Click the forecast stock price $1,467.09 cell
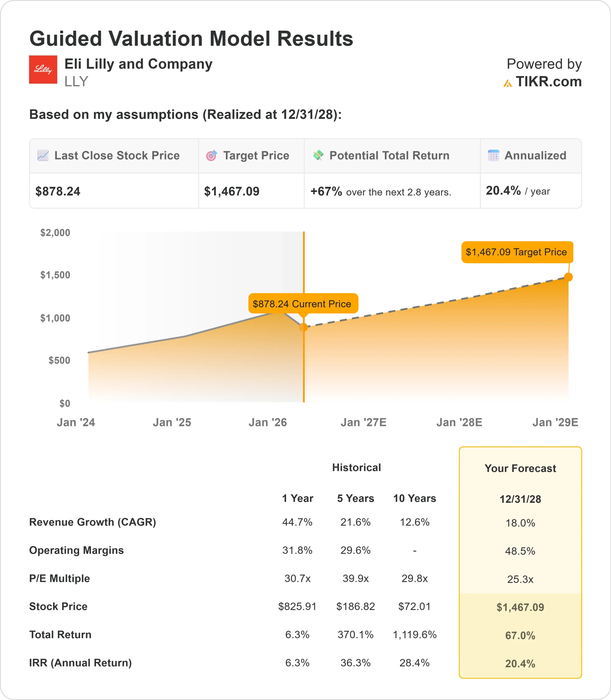This screenshot has height=700, width=611. click(520, 607)
